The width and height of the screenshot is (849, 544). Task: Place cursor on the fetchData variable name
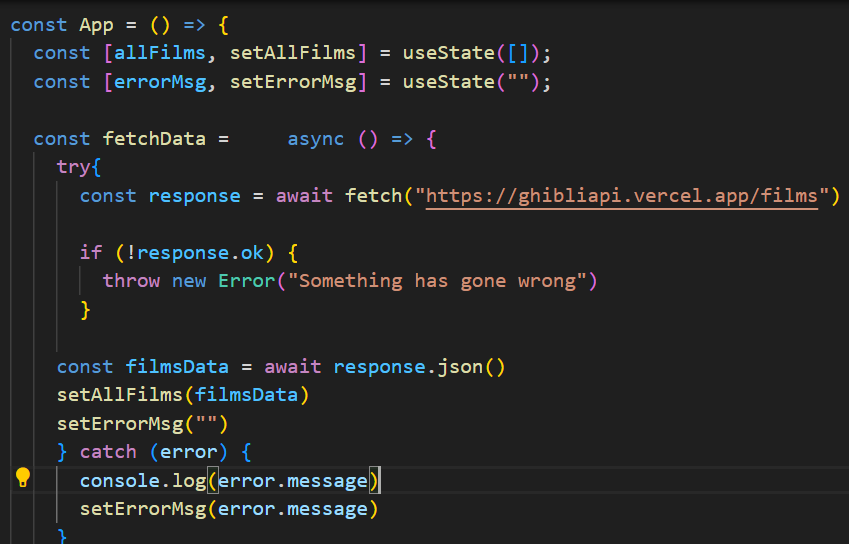click(x=154, y=139)
